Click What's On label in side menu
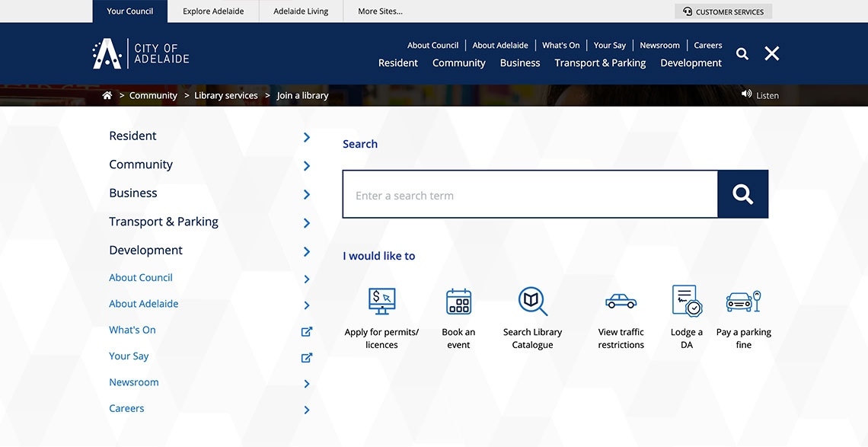Screen dimensions: 868x447 (132, 330)
